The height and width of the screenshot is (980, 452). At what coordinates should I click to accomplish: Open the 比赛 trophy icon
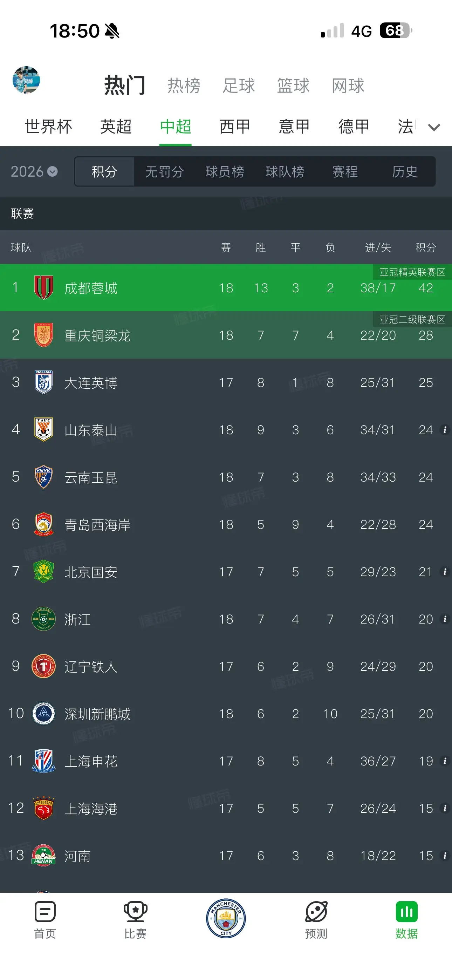pos(136,912)
